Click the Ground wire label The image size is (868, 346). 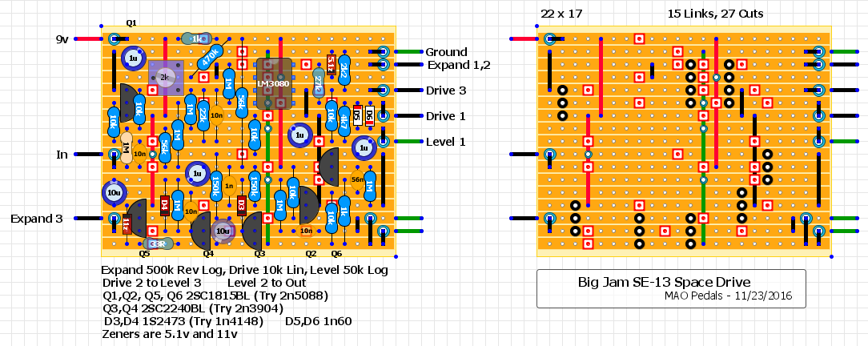pyautogui.click(x=446, y=52)
